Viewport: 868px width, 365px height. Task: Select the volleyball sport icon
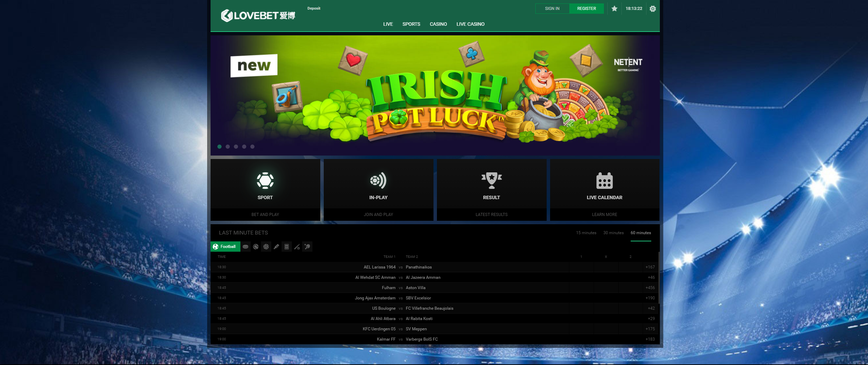[x=266, y=247]
